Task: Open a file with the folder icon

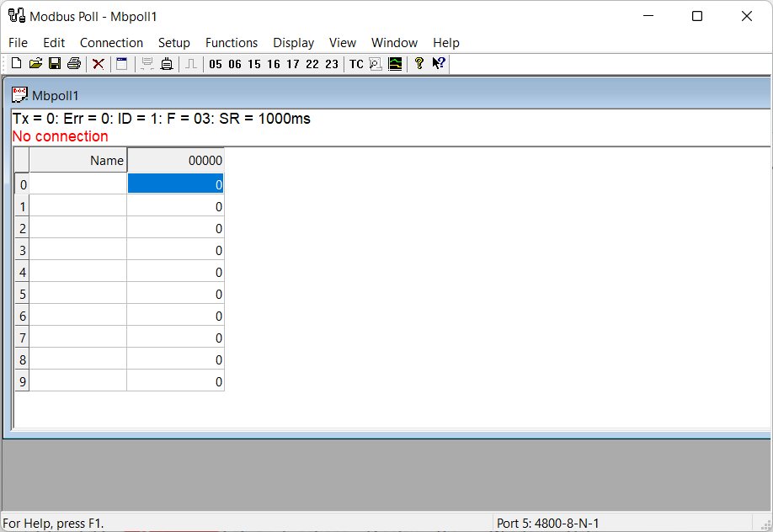Action: coord(35,64)
